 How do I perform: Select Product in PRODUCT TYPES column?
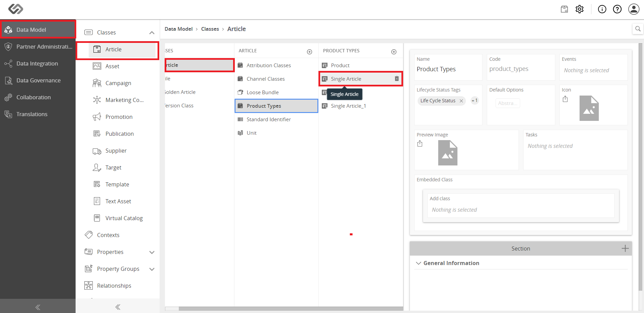pyautogui.click(x=361, y=65)
